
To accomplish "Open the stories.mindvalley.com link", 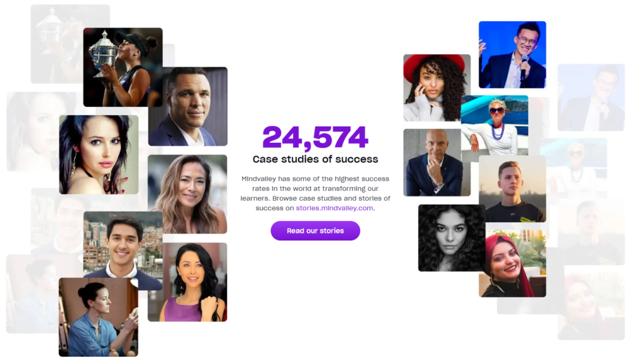I will click(x=335, y=208).
